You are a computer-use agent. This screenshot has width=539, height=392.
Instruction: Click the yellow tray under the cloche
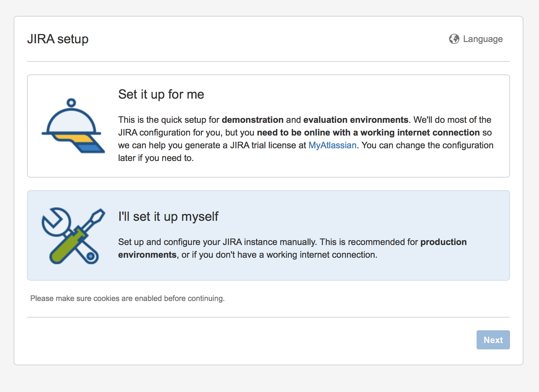(x=73, y=138)
